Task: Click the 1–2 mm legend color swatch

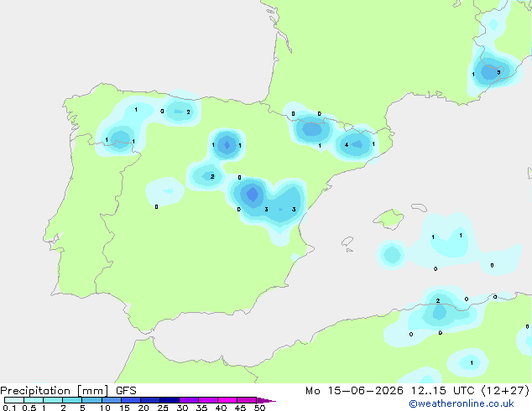Action: 53,400
